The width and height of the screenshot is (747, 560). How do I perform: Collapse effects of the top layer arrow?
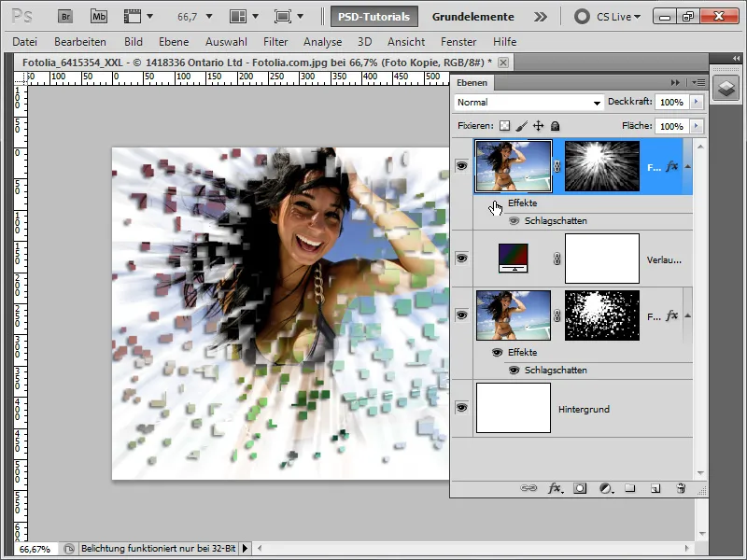[687, 166]
